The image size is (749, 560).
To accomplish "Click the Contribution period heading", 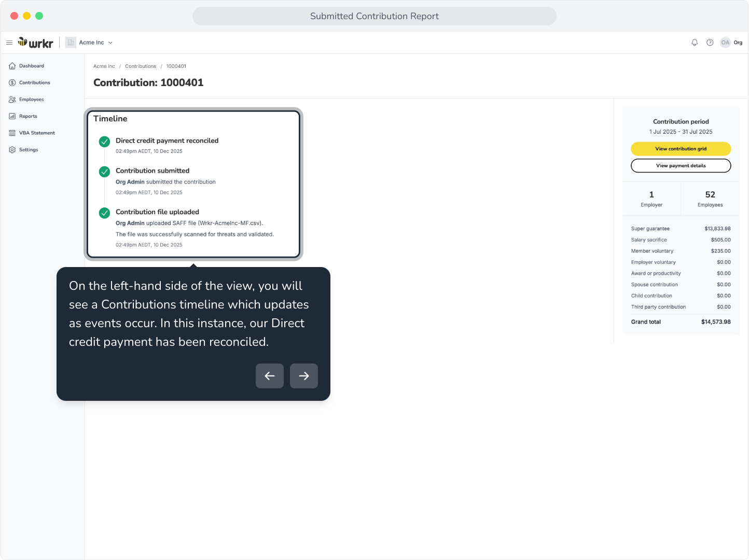I will tap(681, 121).
